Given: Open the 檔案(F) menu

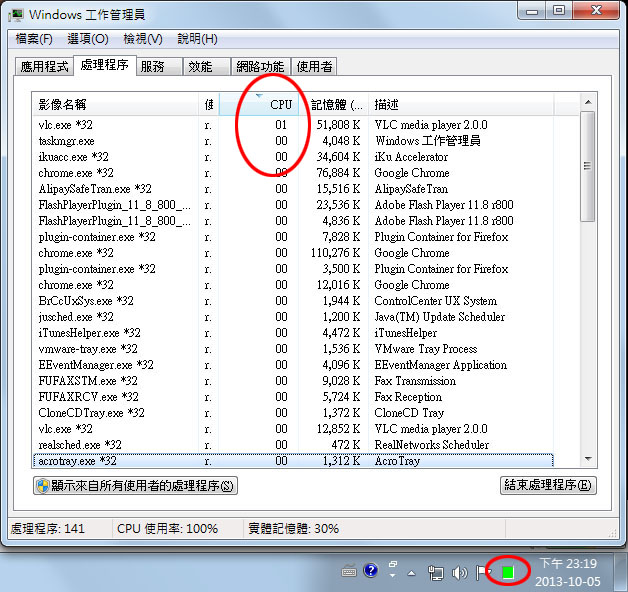Looking at the screenshot, I should pyautogui.click(x=34, y=39).
